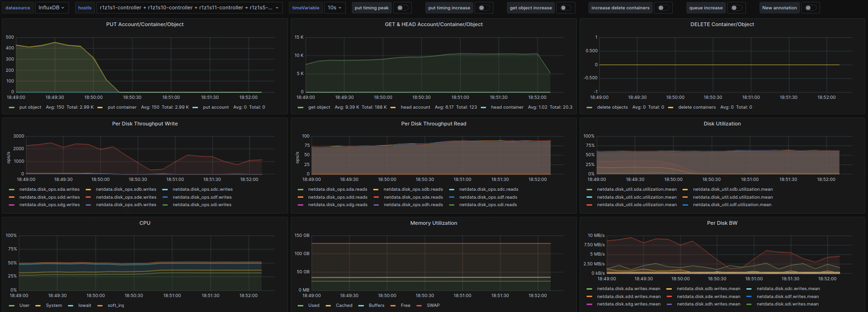Toggle increase delete containers annotation
The height and width of the screenshot is (312, 868).
pos(663,8)
